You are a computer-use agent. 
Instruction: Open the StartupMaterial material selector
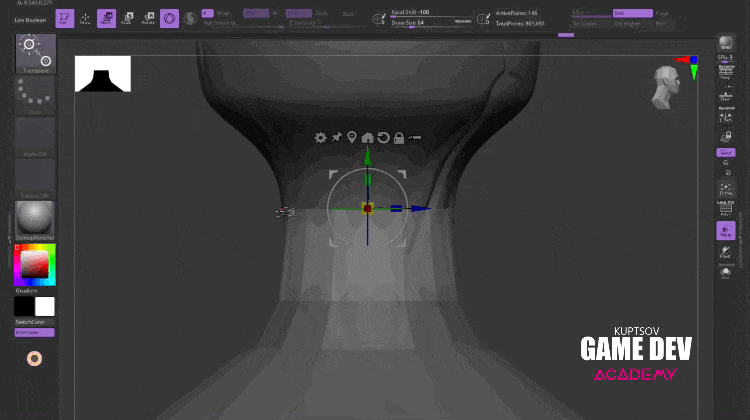[x=35, y=221]
